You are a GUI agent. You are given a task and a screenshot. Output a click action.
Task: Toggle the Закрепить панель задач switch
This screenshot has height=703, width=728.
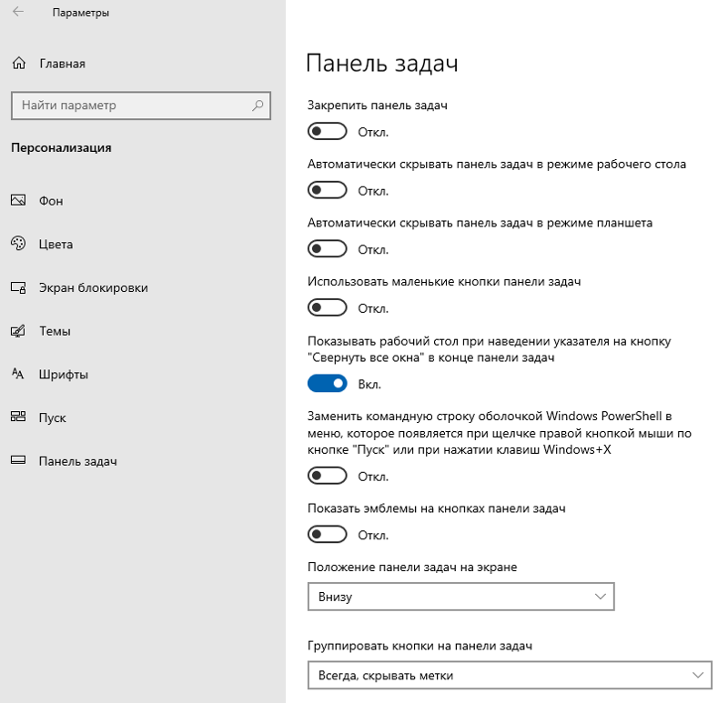328,131
